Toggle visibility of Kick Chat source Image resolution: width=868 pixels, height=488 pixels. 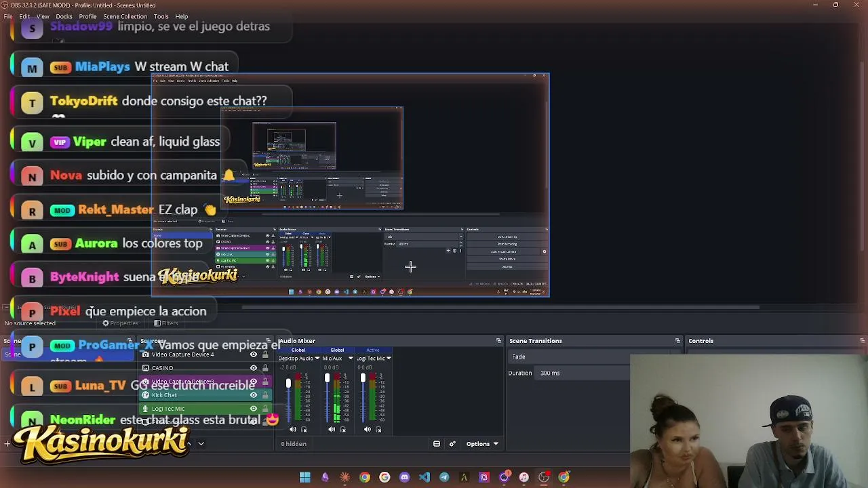[254, 395]
